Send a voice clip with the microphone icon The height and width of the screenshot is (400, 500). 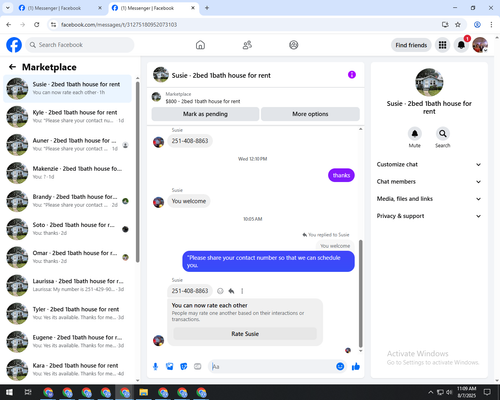coord(155,367)
